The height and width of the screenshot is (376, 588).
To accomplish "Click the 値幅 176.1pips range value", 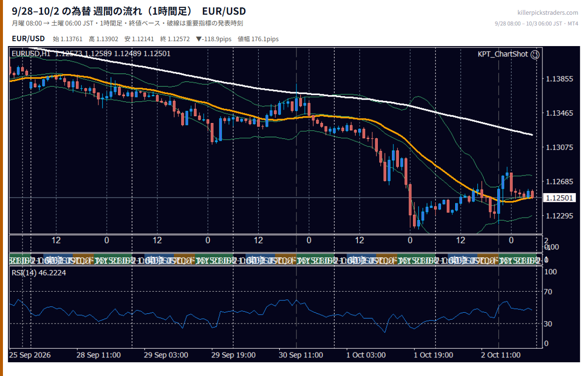I will pos(258,39).
